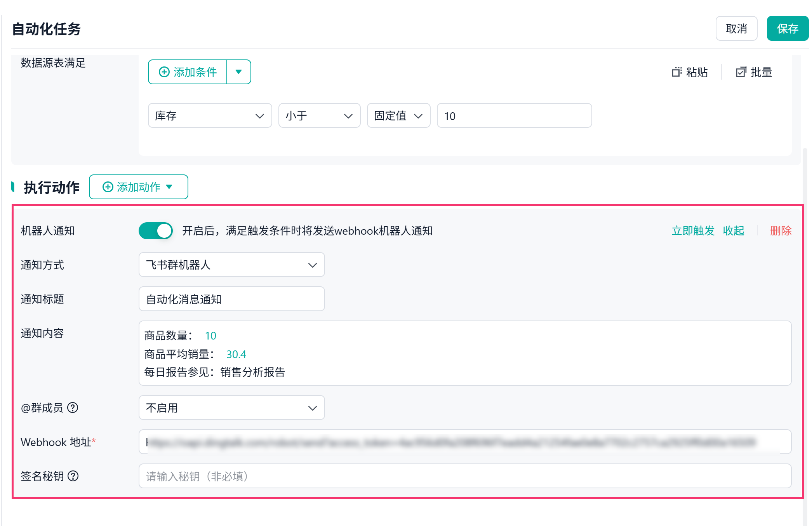This screenshot has width=812, height=526.
Task: Click the 保存 button
Action: [788, 28]
